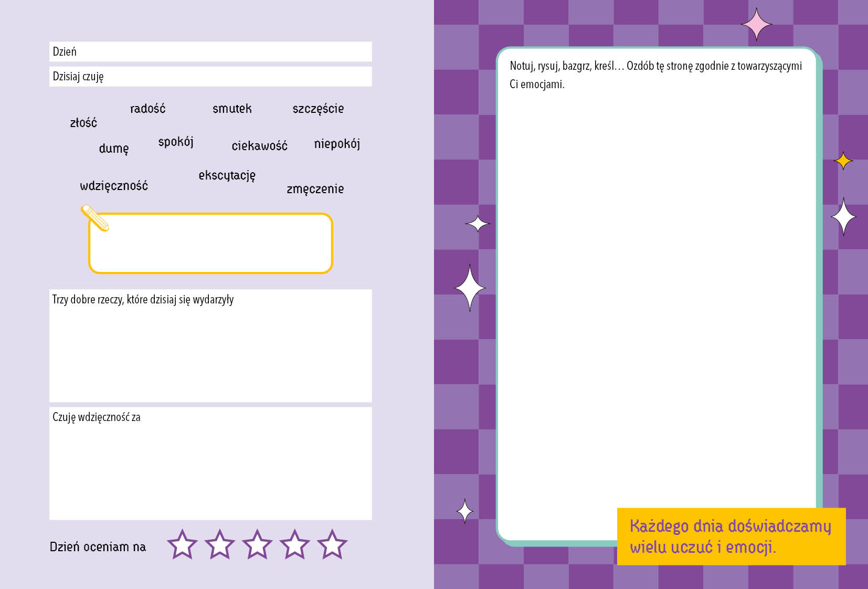Click the second rating star

click(x=219, y=544)
